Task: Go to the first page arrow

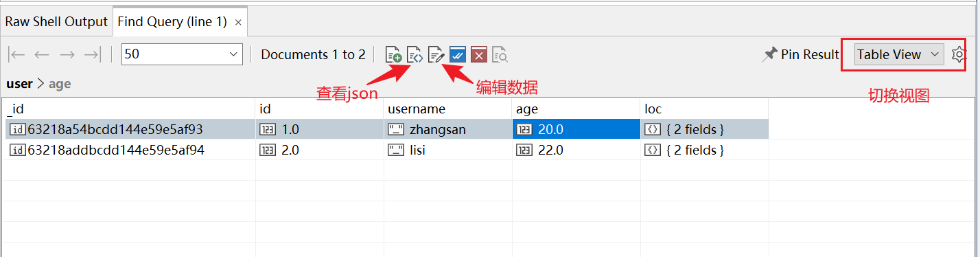Action: (x=17, y=55)
